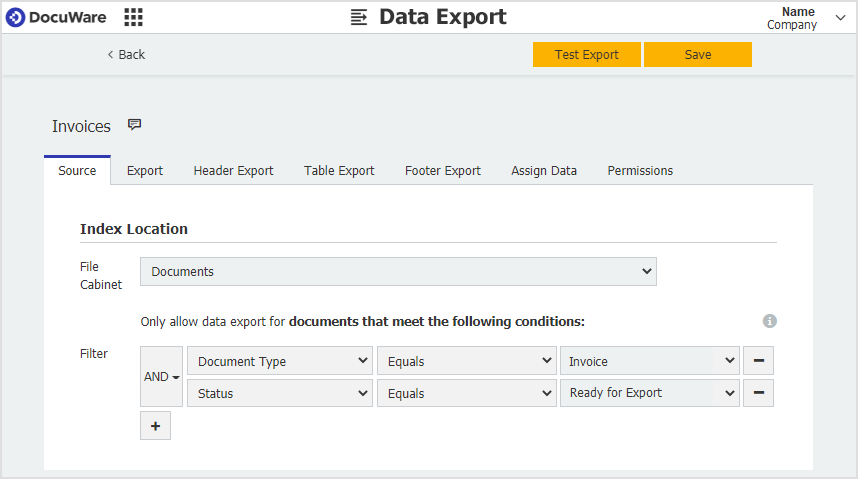
Task: Expand the Name Company user menu
Action: click(x=839, y=17)
